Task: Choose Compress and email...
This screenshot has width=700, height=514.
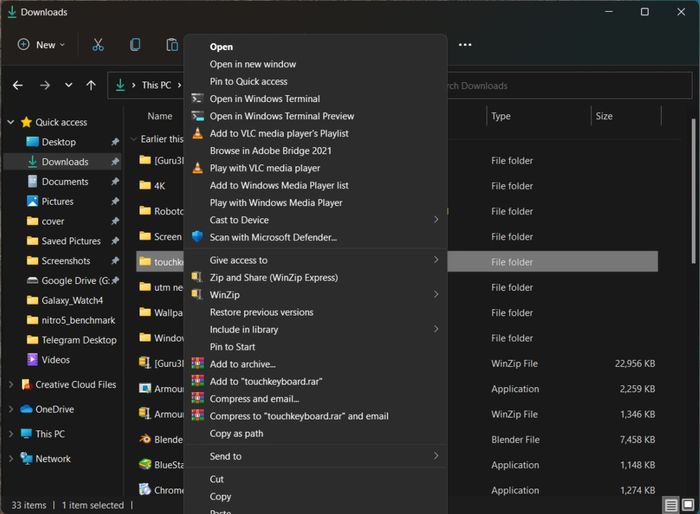Action: [x=316, y=399]
